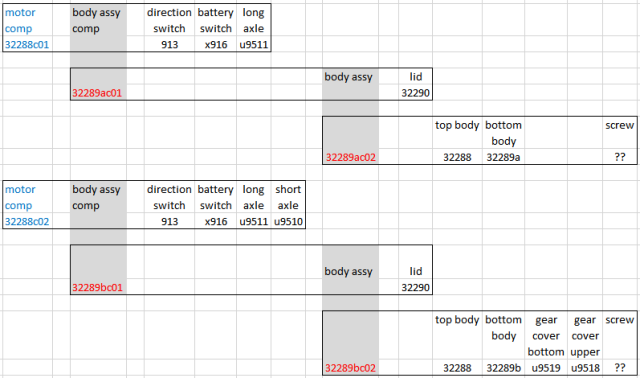640x378 pixels.
Task: Select the blue cell 32288c02
Action: [x=27, y=222]
